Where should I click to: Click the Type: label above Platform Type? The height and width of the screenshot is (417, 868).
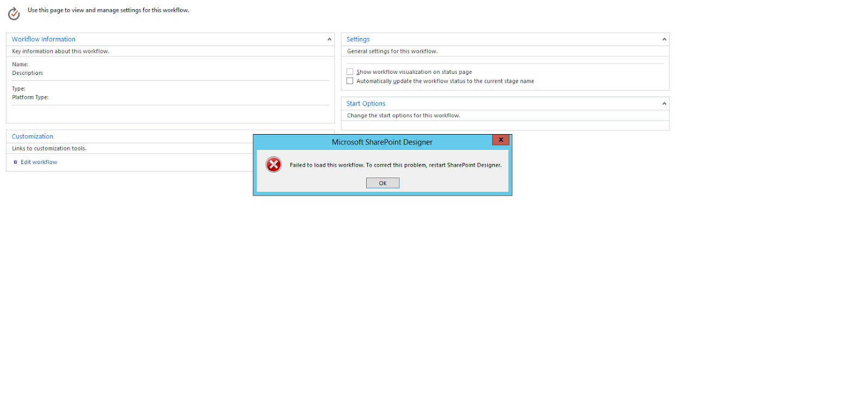[x=18, y=89]
